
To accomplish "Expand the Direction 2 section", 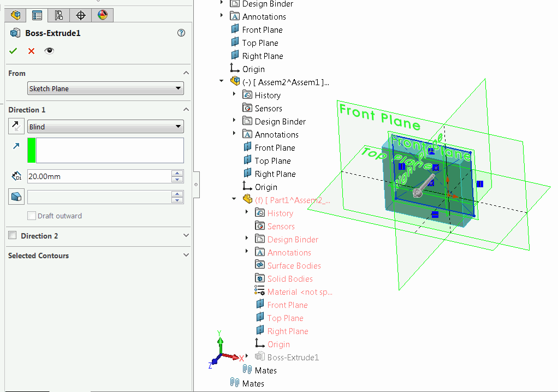I will tap(186, 235).
